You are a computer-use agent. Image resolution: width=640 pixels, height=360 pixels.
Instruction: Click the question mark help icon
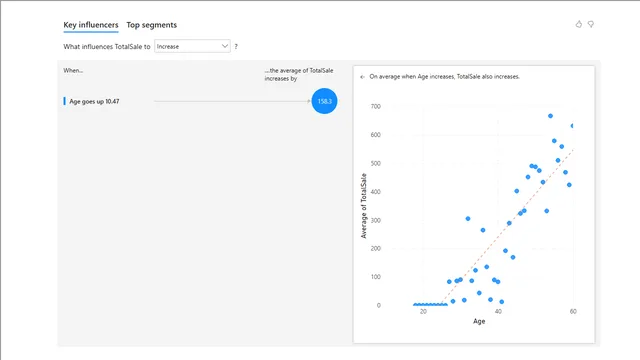[x=236, y=47]
